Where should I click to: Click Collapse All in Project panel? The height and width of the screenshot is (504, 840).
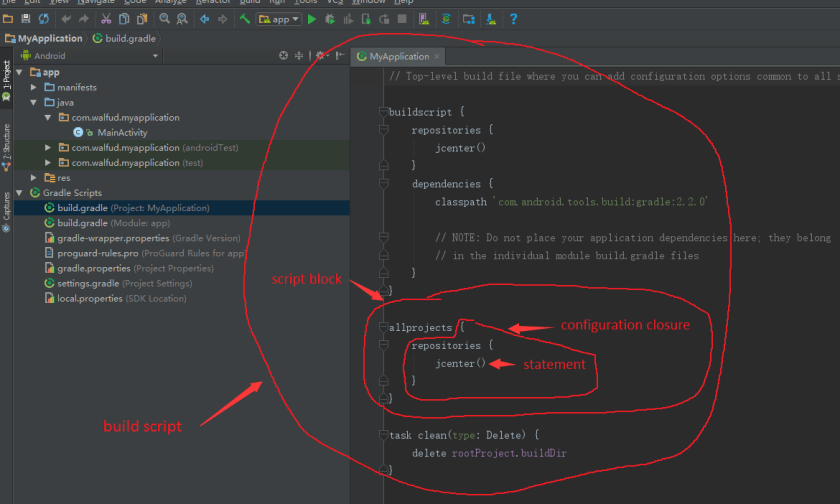[x=299, y=56]
